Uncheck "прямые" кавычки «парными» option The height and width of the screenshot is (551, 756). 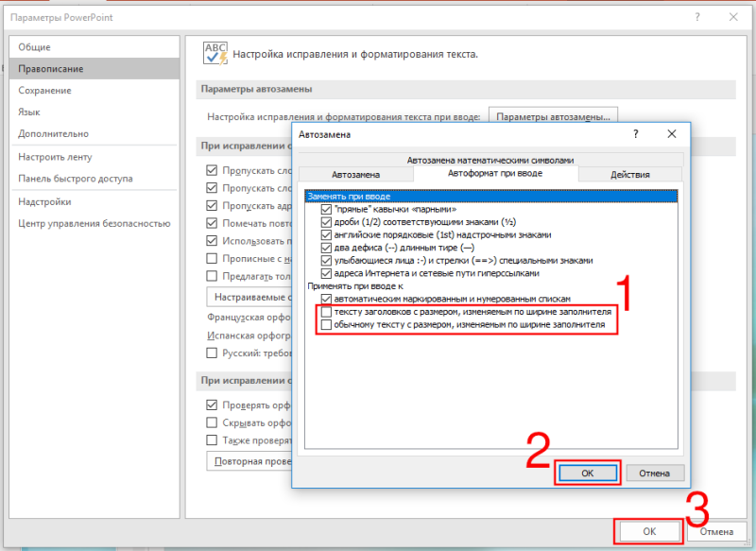pyautogui.click(x=326, y=209)
